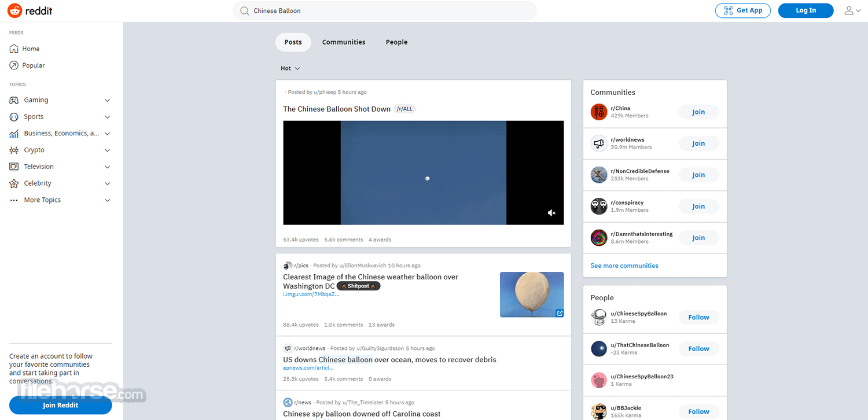Open post 'US downs Chinese balloon over ocean'
Viewport: 868px width, 420px height.
click(x=389, y=360)
